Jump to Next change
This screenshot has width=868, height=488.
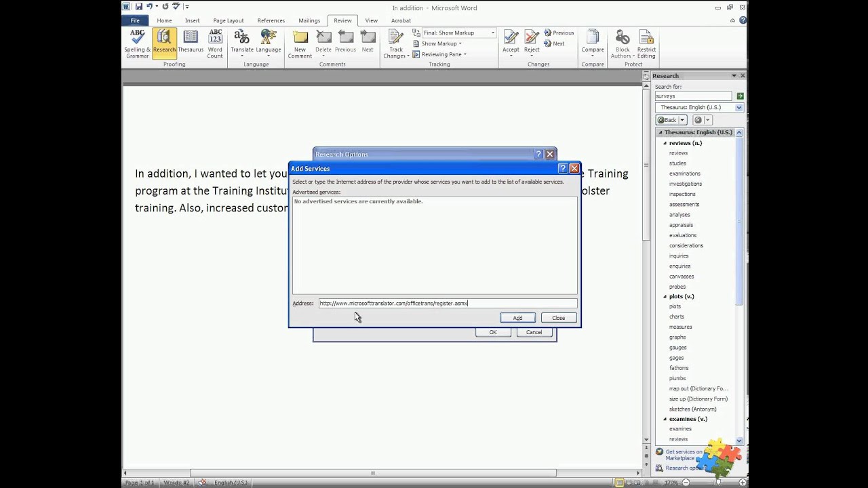(554, 43)
